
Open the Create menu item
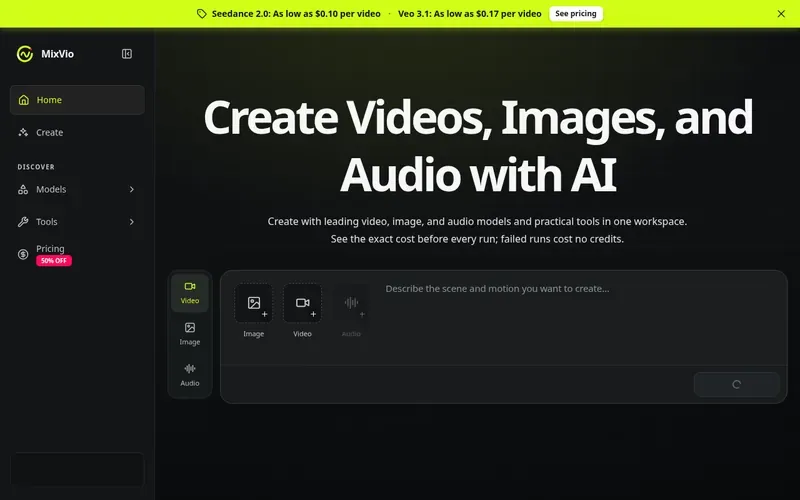[x=77, y=133]
